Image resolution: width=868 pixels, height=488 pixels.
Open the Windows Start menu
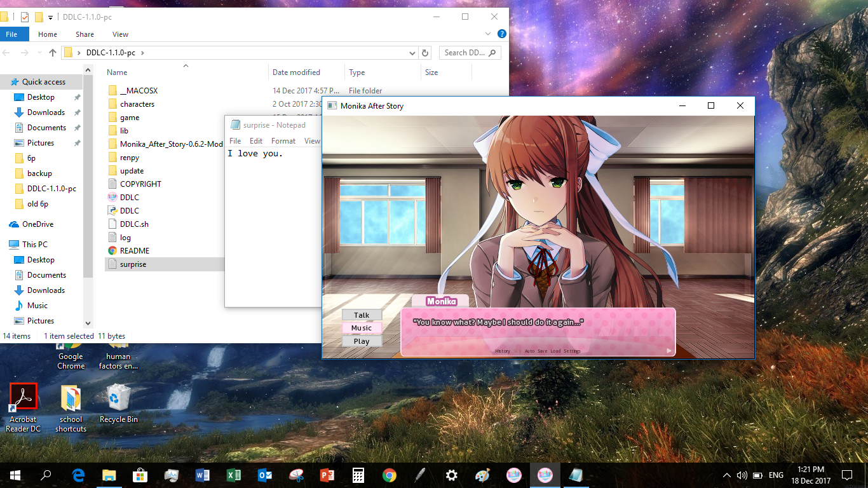point(15,475)
